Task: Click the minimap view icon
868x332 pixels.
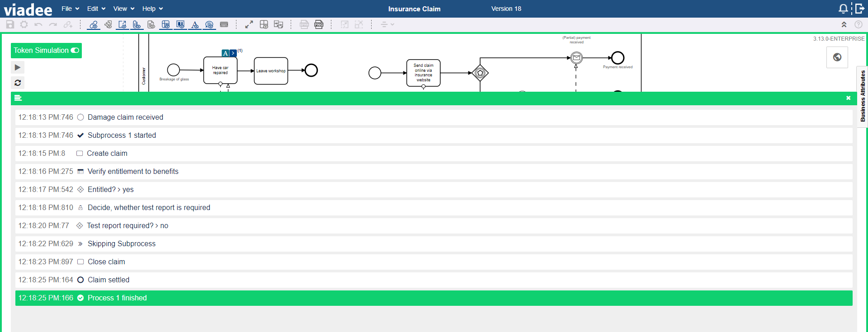Action: [264, 24]
